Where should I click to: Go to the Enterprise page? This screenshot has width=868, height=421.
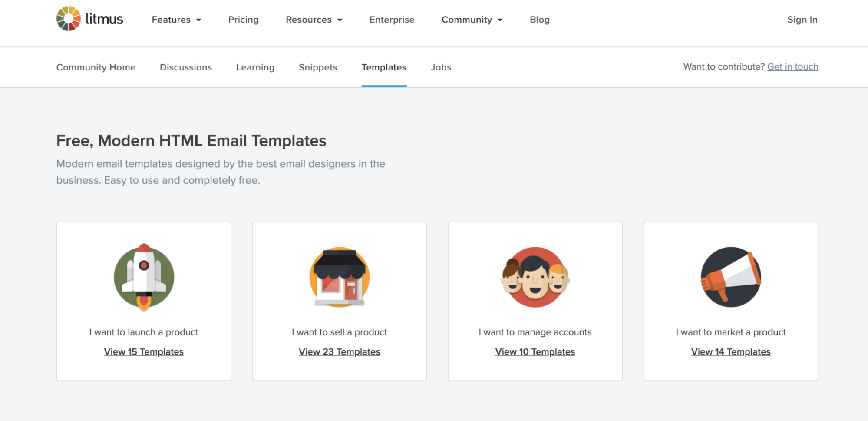[x=392, y=20]
